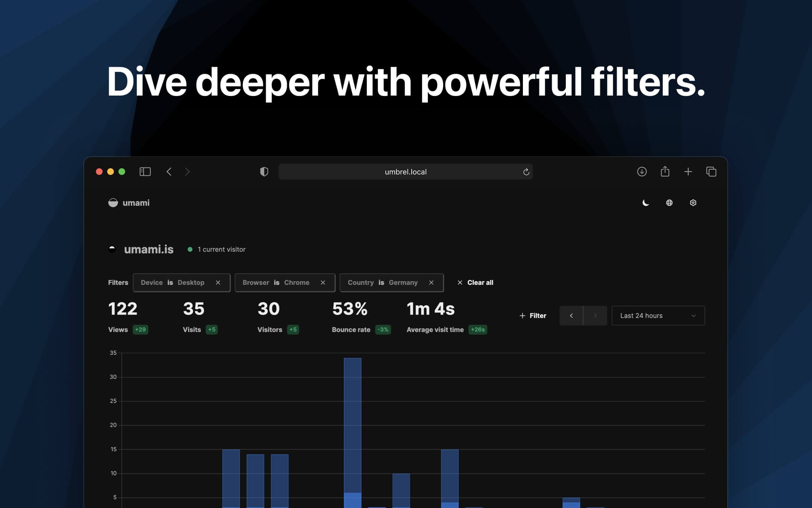
Task: Click the settings gear icon
Action: click(x=693, y=202)
